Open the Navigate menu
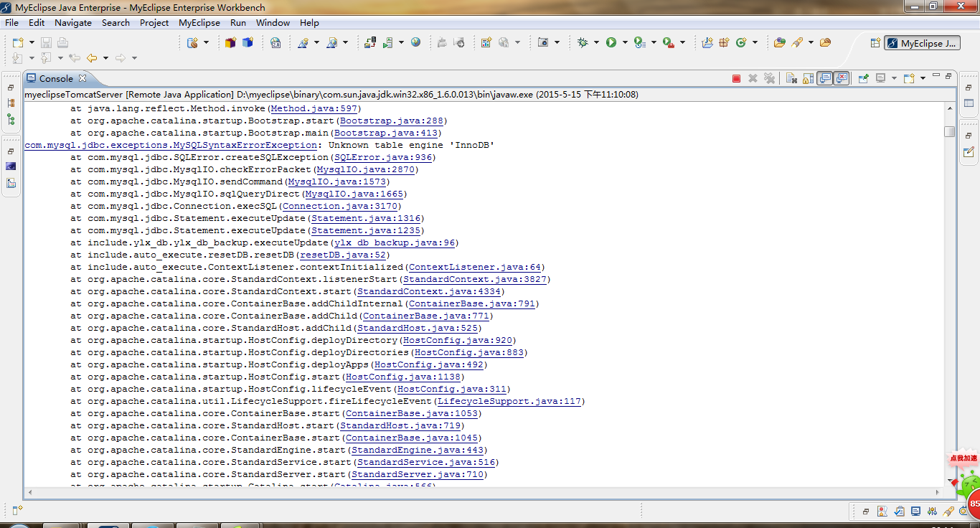 tap(73, 22)
